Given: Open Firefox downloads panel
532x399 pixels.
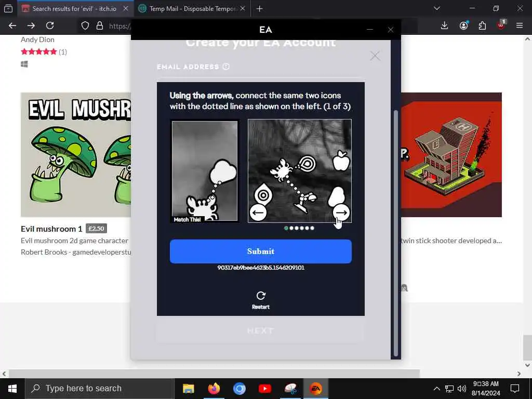Looking at the screenshot, I should click(x=445, y=25).
